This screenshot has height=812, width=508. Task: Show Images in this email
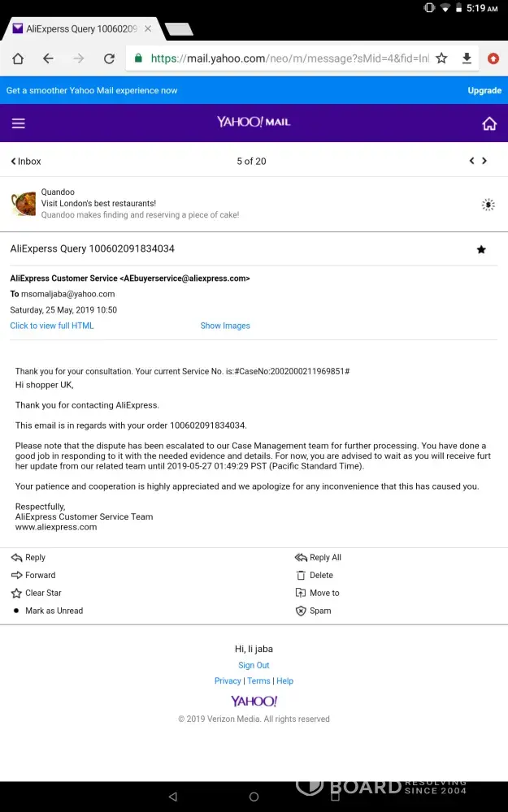(x=225, y=326)
